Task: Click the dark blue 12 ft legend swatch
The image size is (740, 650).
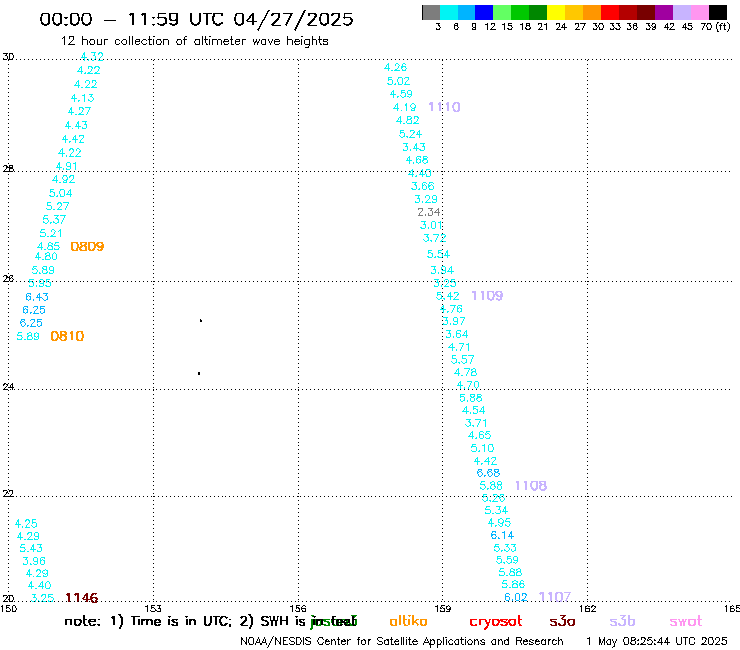Action: (484, 12)
